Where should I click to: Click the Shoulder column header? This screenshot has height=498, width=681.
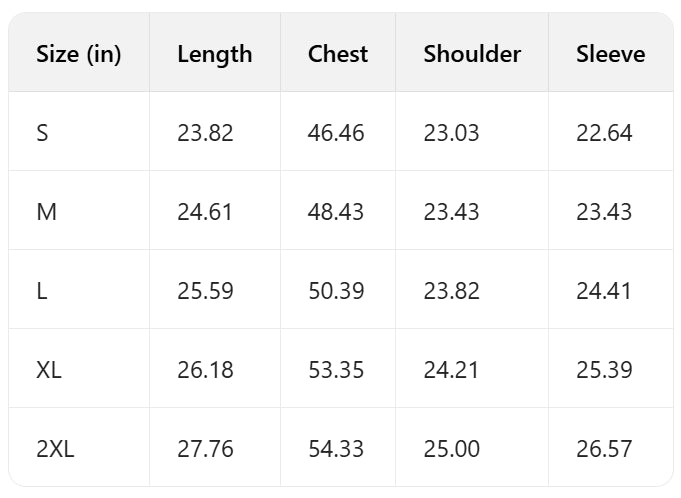pyautogui.click(x=472, y=54)
